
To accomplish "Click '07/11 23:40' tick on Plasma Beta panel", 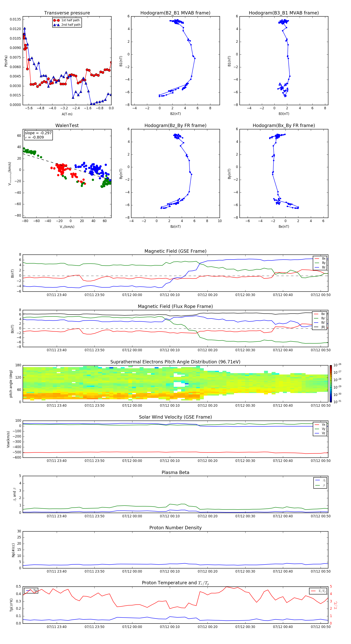I will [57, 516].
